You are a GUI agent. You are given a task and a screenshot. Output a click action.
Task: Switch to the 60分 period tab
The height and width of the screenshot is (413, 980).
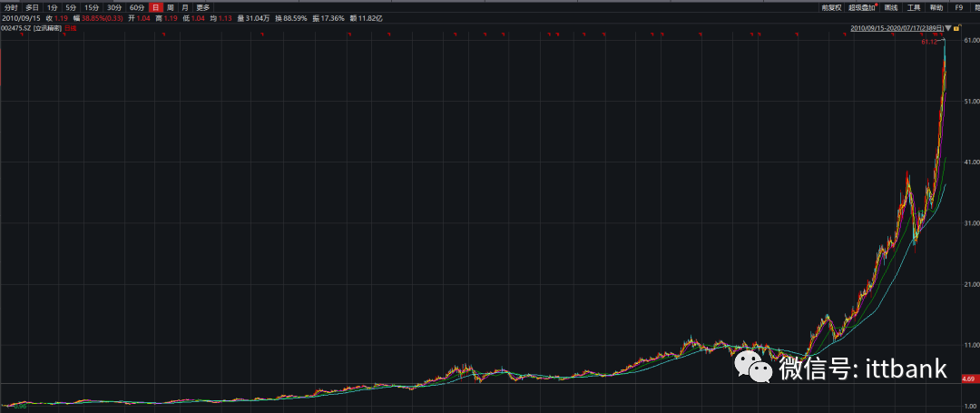pos(137,7)
